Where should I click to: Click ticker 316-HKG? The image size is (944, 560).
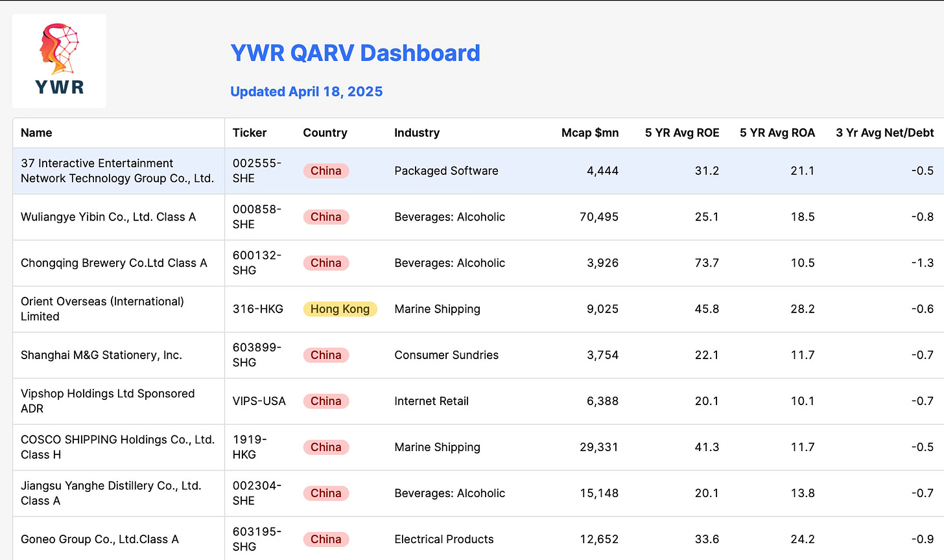[x=258, y=309]
